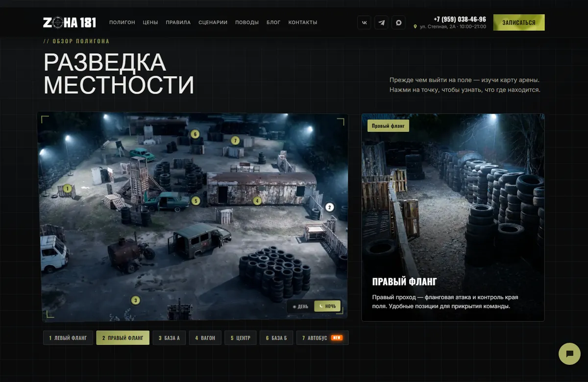Open the round chat-bubble messenger icon in the header
This screenshot has width=588, height=382.
point(398,23)
